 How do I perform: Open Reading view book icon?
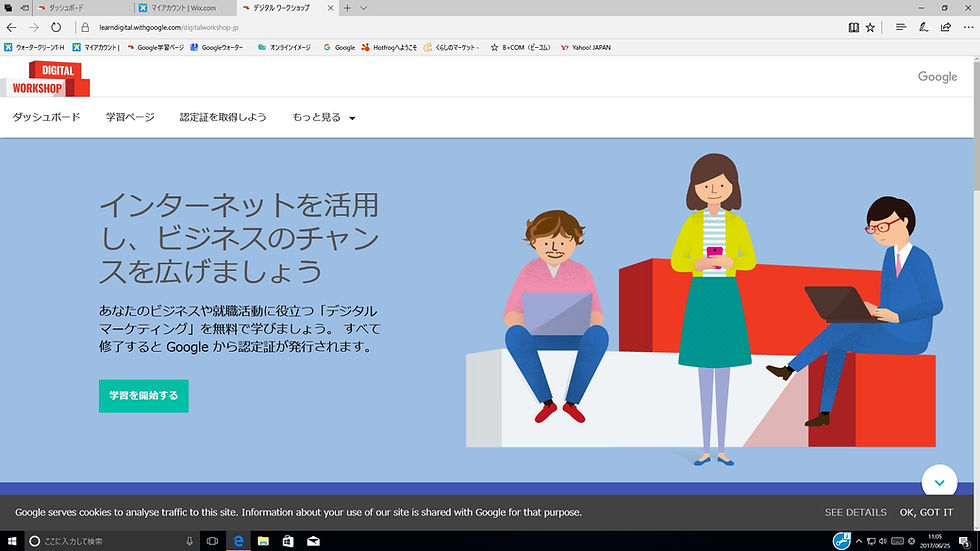pyautogui.click(x=854, y=27)
